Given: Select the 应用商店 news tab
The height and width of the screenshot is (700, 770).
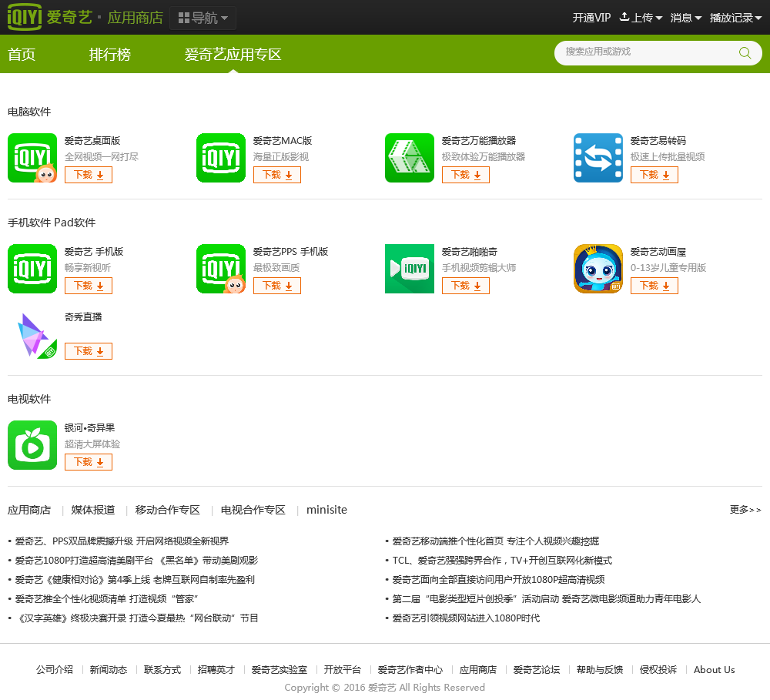Looking at the screenshot, I should point(29,510).
